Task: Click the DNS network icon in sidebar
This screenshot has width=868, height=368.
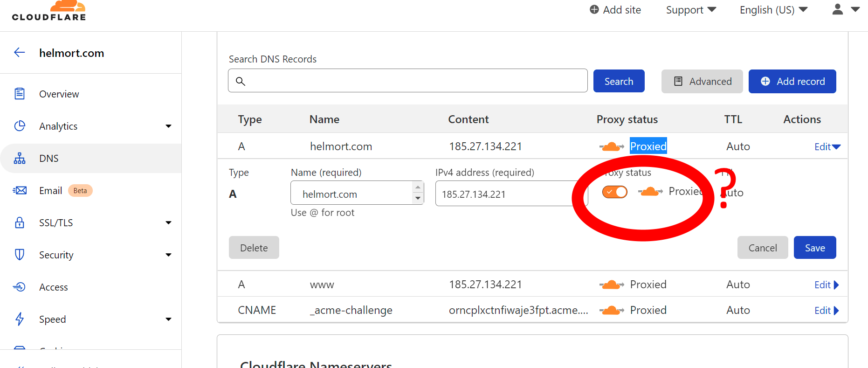Action: click(x=20, y=158)
